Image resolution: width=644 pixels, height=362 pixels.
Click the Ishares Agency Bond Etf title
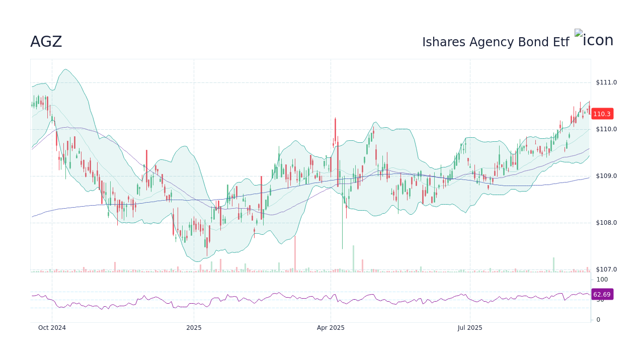tap(496, 42)
